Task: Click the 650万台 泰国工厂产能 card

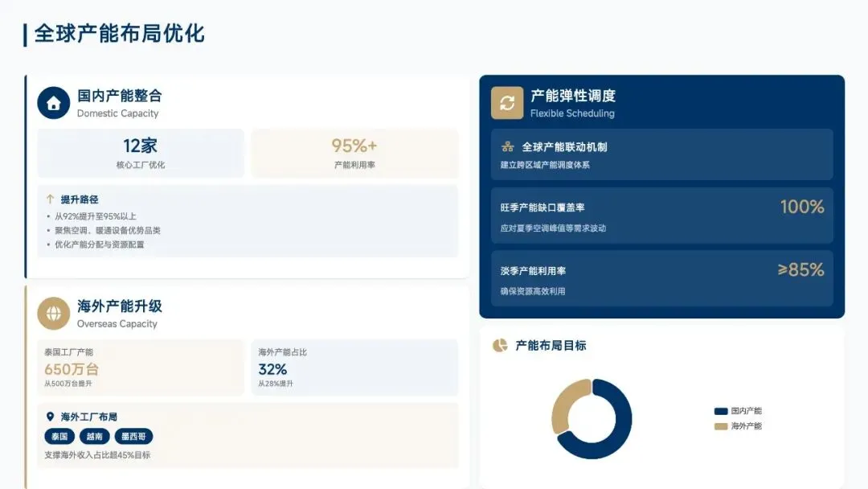Action: [x=141, y=368]
